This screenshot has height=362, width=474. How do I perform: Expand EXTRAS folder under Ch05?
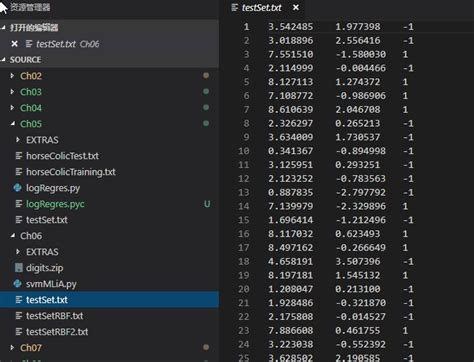(x=18, y=140)
